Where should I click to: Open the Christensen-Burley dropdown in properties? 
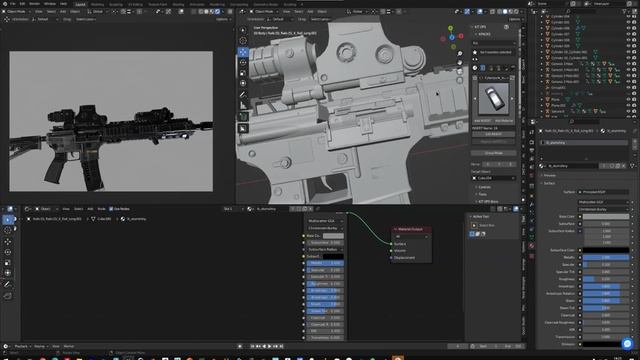pyautogui.click(x=603, y=209)
